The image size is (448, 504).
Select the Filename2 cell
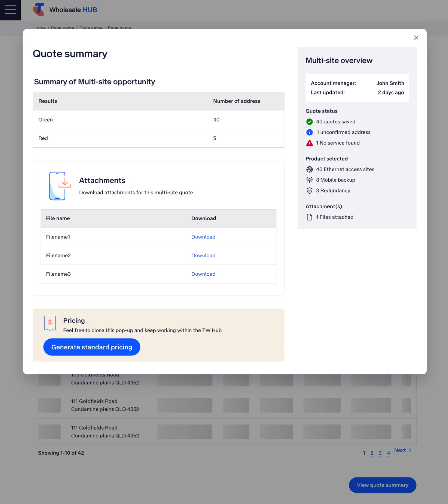(58, 255)
